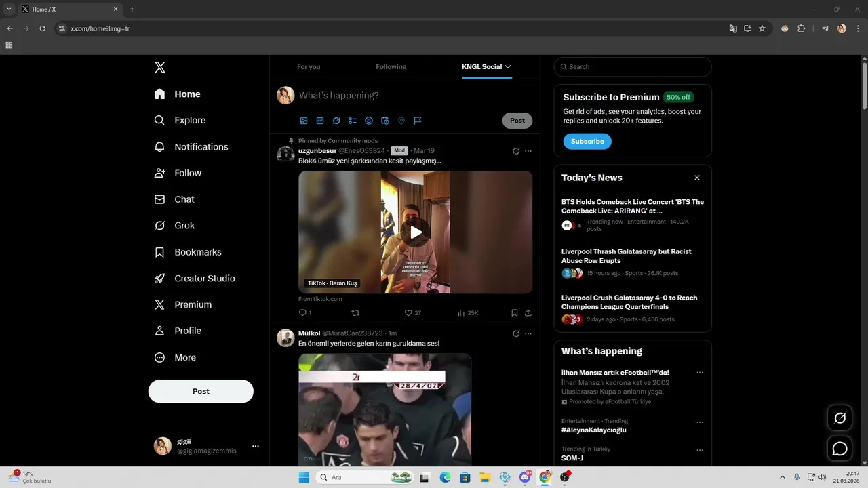Play uzgunbasur's TikTok video

416,232
